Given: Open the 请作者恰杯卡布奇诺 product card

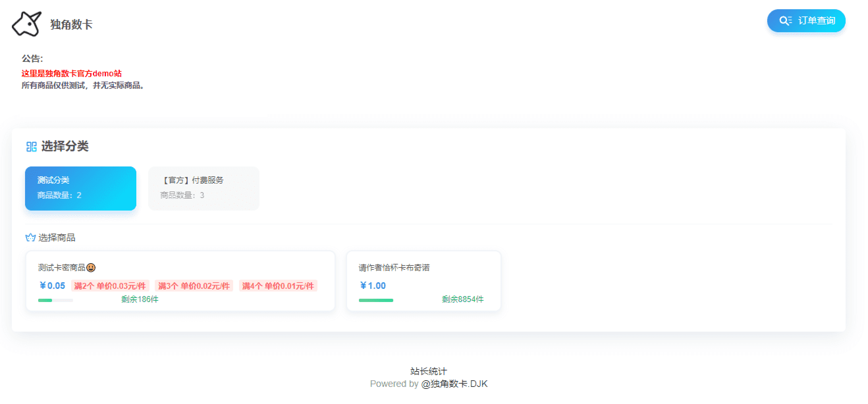Looking at the screenshot, I should click(423, 280).
